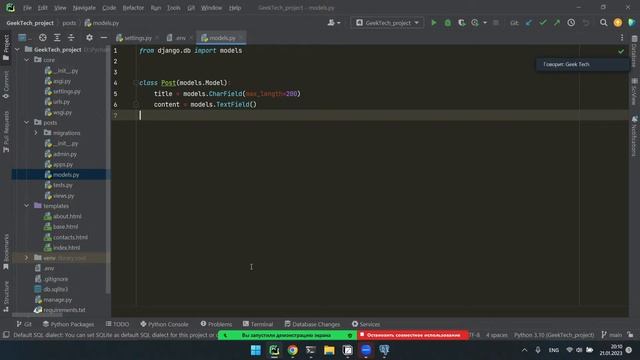Commit changes with the green checkmark
Screen dimensions: 640x360
(x=543, y=23)
